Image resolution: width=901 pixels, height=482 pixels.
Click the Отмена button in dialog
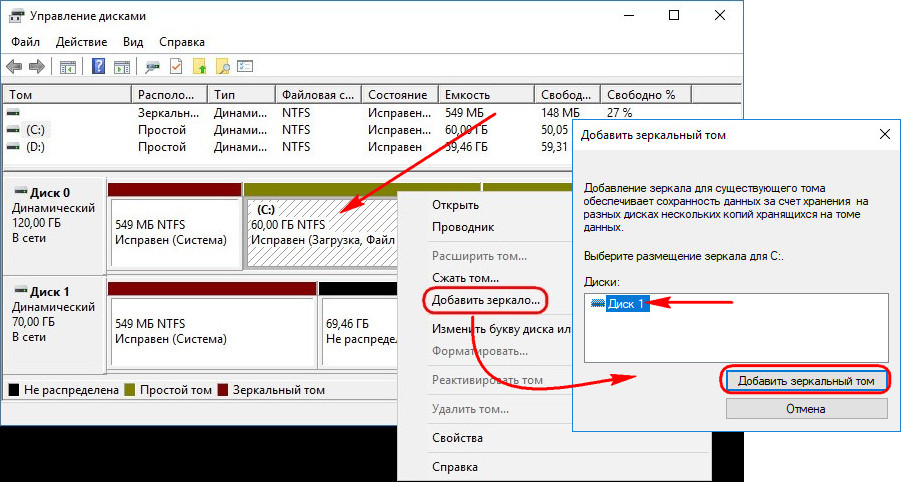[804, 408]
